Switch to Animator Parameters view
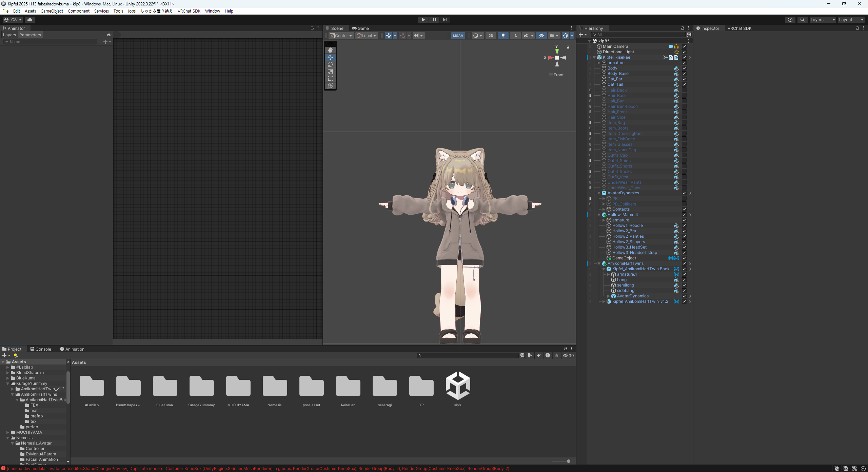This screenshot has height=472, width=868. 30,35
